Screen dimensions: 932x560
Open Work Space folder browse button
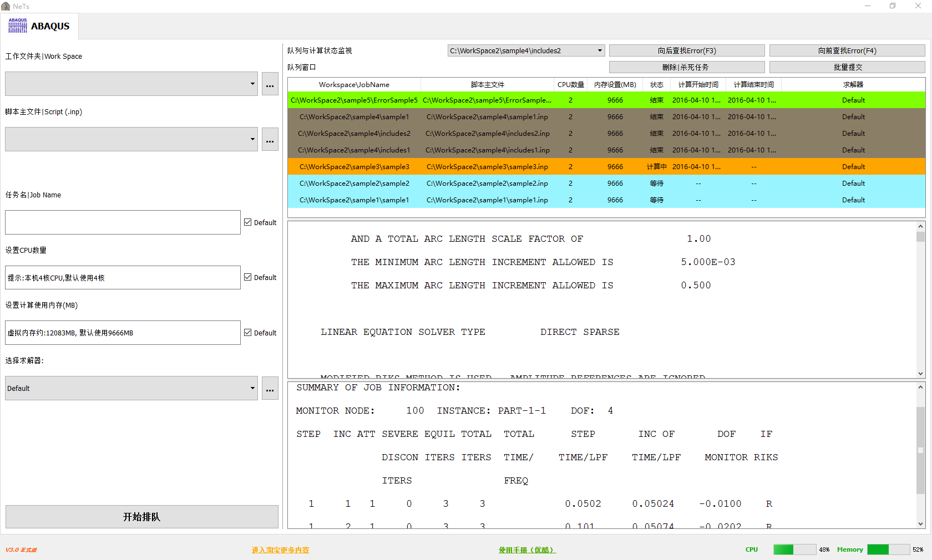pyautogui.click(x=270, y=84)
